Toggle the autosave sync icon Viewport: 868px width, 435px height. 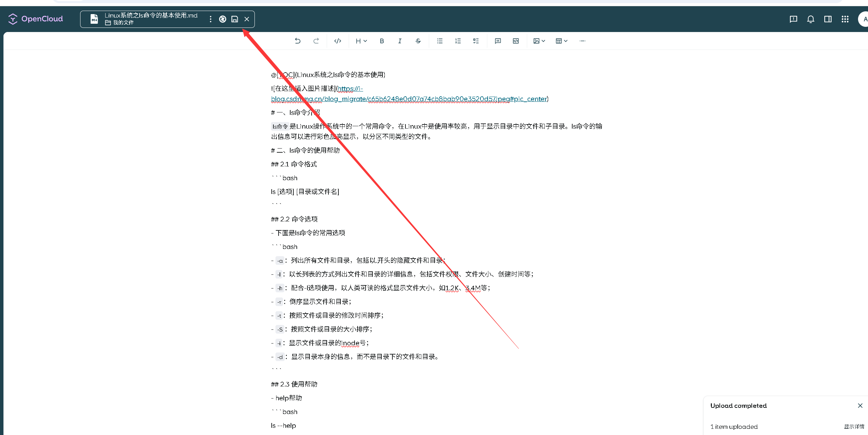pos(223,19)
